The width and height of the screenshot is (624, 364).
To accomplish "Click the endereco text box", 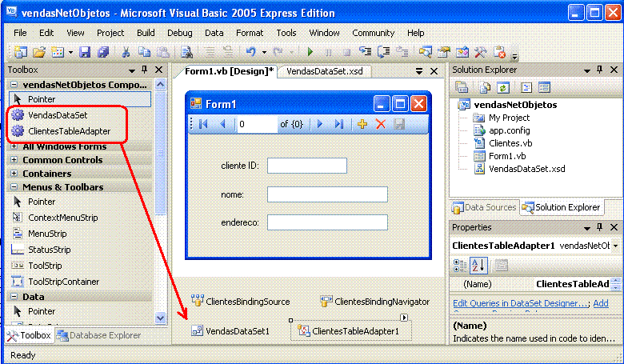I will pos(327,222).
